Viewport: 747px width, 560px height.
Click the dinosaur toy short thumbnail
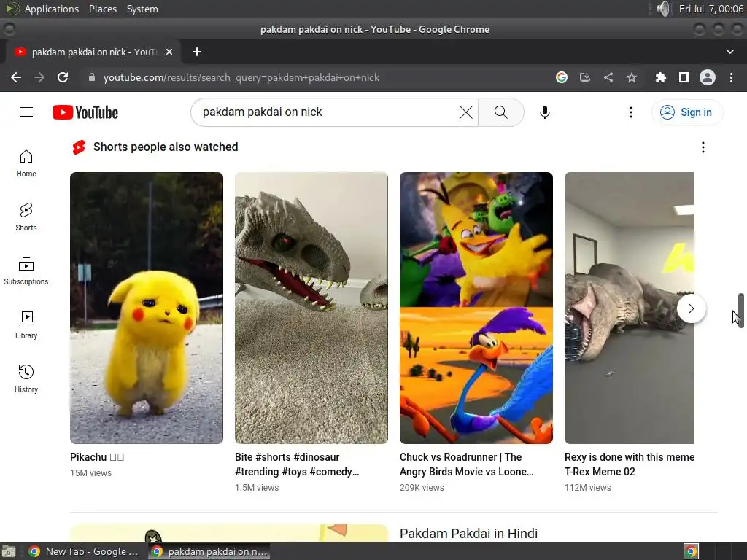pyautogui.click(x=311, y=308)
